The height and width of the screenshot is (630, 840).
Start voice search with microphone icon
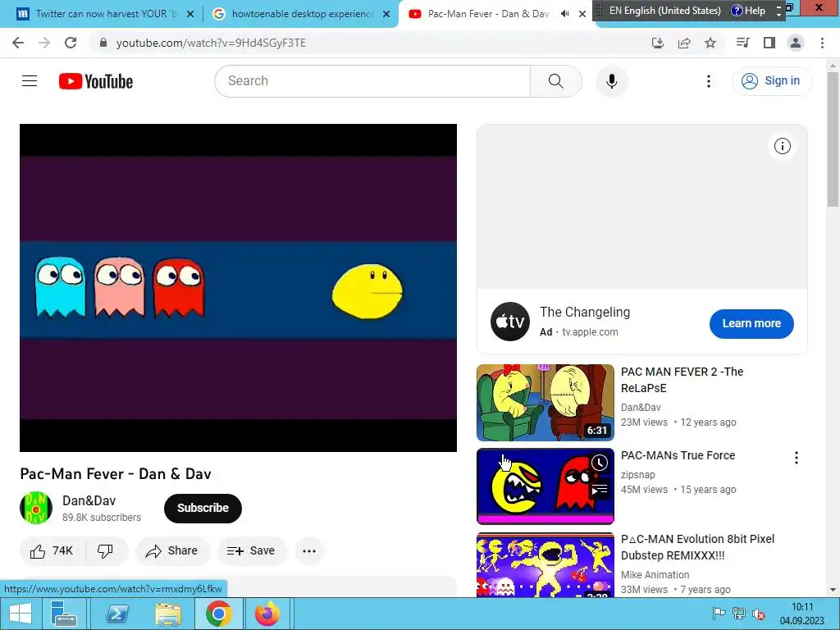point(611,81)
